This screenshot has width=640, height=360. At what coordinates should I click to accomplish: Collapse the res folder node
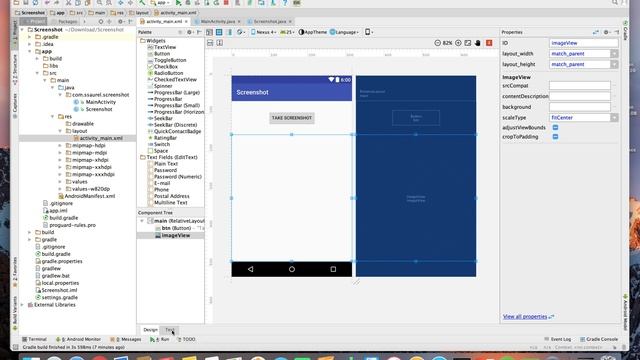(x=53, y=116)
